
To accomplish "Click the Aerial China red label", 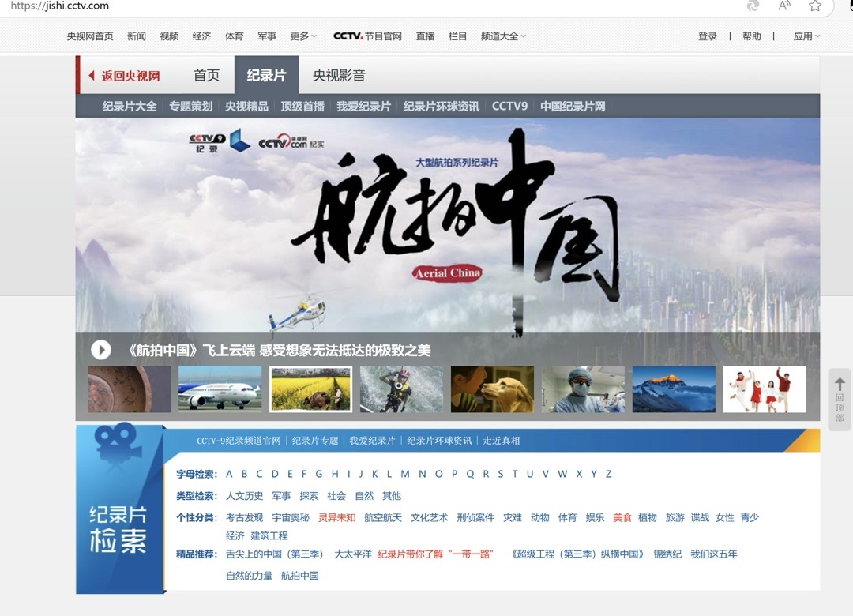I will 447,273.
